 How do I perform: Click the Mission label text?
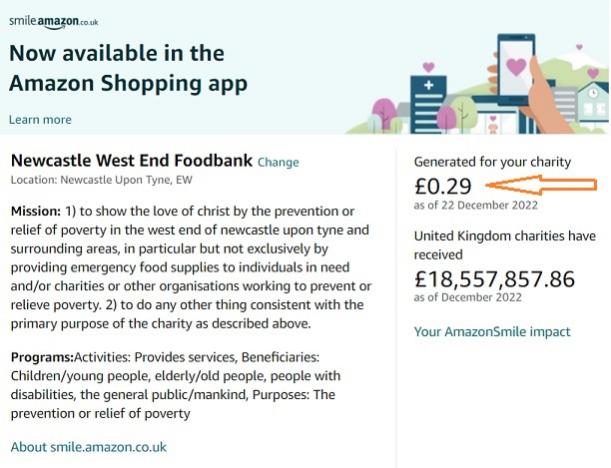pos(36,213)
